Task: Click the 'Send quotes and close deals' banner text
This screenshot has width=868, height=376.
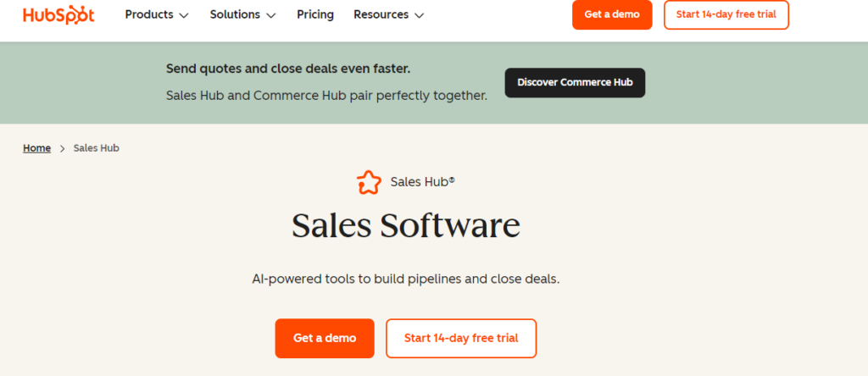Action: (x=288, y=69)
